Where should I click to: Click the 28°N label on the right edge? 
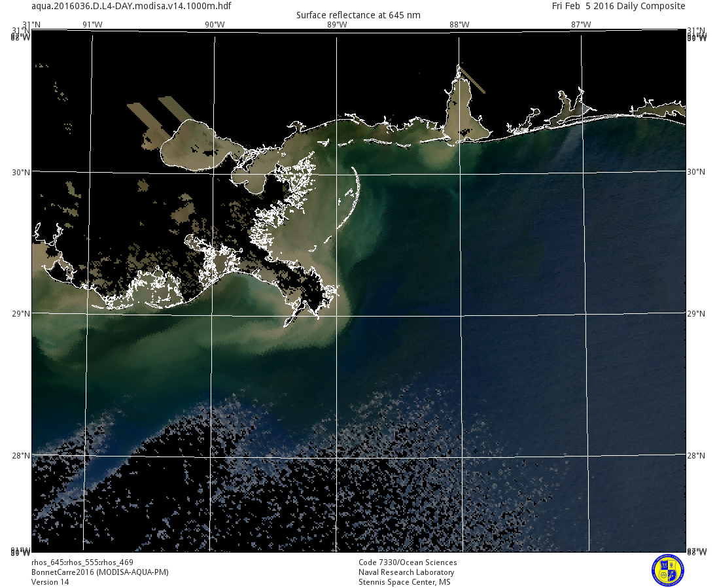[696, 456]
